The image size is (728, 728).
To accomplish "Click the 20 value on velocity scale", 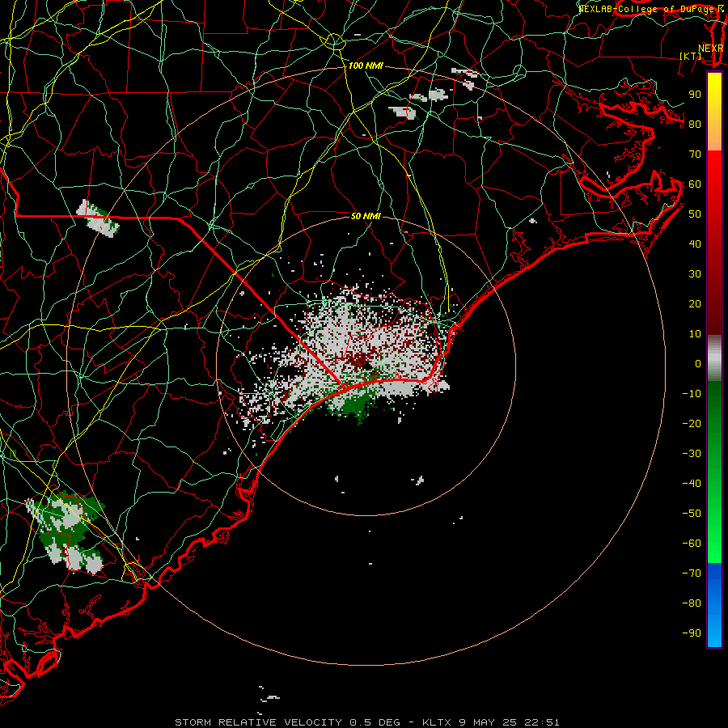I will (x=695, y=304).
